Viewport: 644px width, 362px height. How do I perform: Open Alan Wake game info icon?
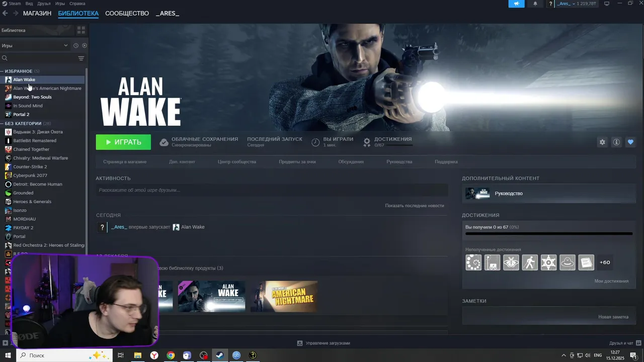coord(616,142)
